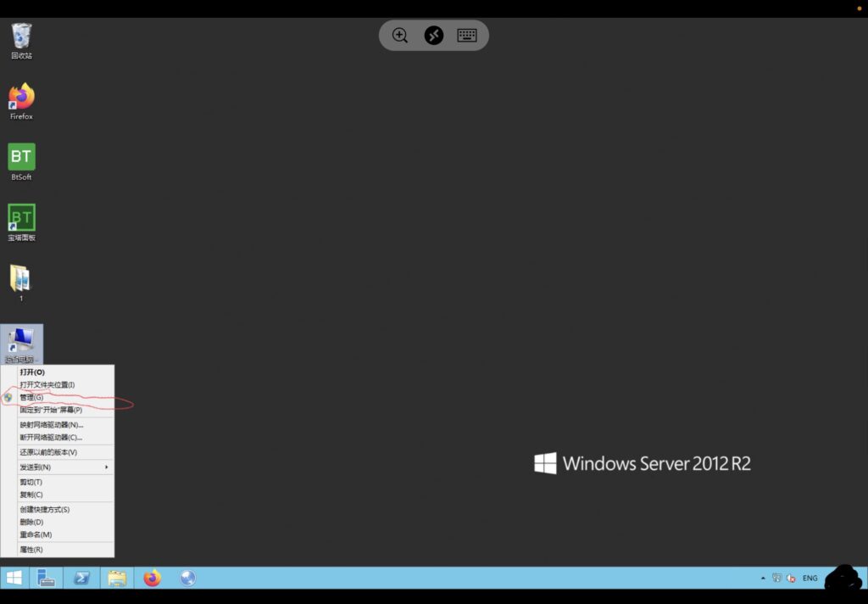
Task: Click the Remote Desktop connection icon
Action: (x=434, y=36)
